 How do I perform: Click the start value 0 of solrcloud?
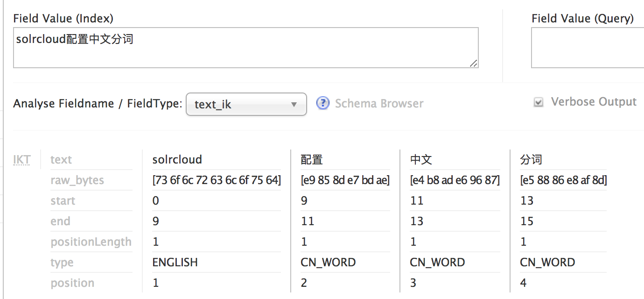tap(156, 201)
